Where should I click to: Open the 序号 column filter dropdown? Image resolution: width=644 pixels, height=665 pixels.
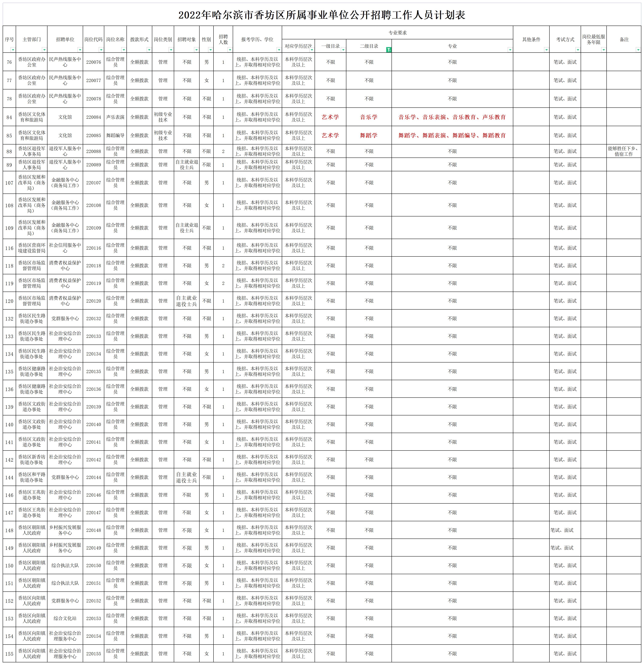click(13, 50)
